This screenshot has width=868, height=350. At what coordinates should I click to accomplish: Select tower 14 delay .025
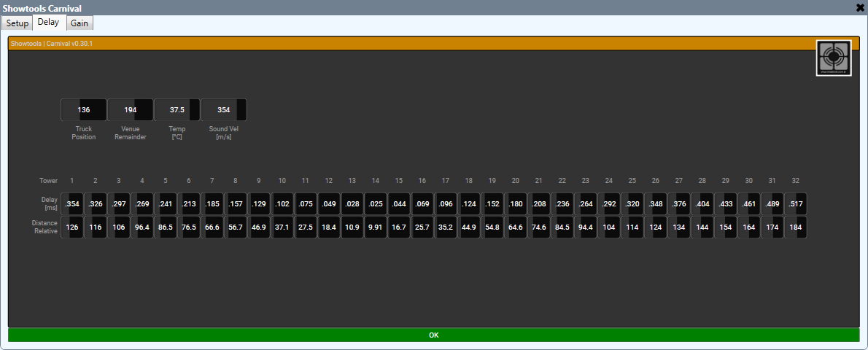pyautogui.click(x=376, y=203)
